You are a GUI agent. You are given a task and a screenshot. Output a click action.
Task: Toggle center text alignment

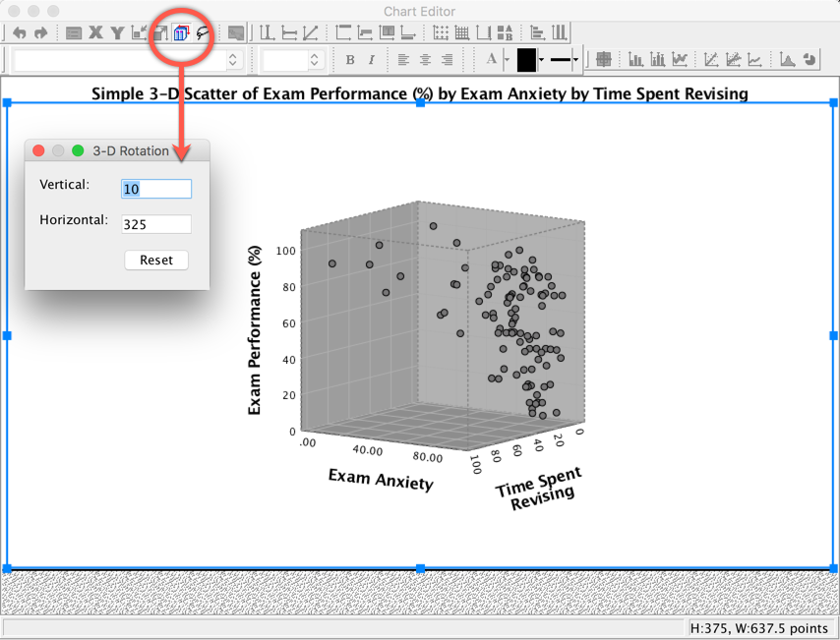click(x=425, y=60)
